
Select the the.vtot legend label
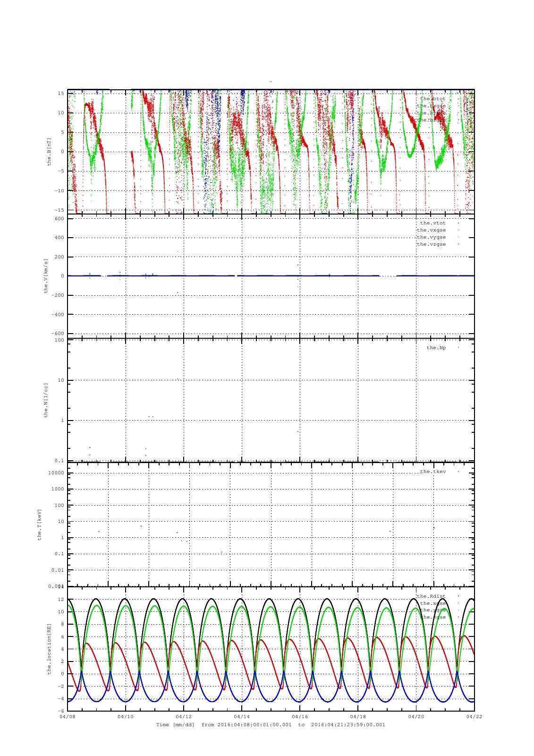(432, 223)
